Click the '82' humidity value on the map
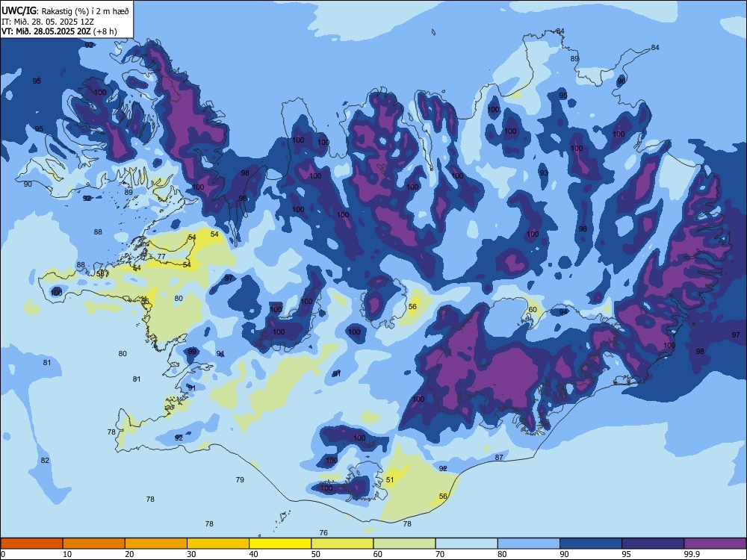The width and height of the screenshot is (747, 560). 45,461
